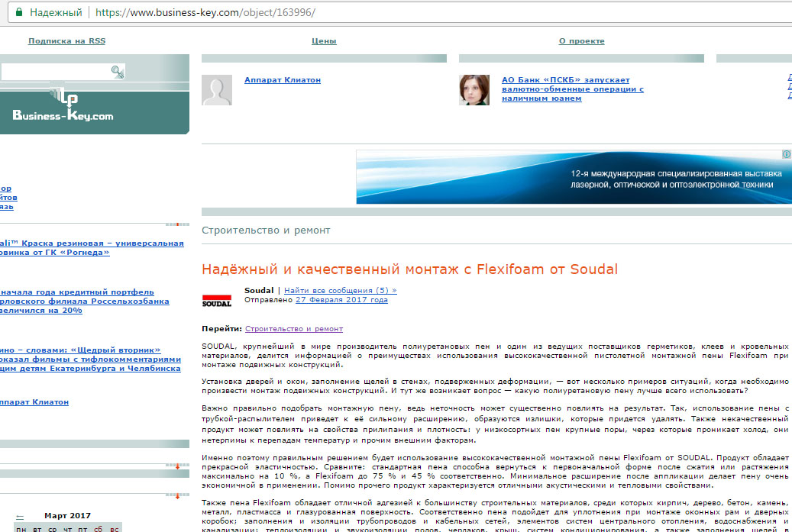792x532 pixels.
Task: Focus the sidebar search input field
Action: coord(56,73)
